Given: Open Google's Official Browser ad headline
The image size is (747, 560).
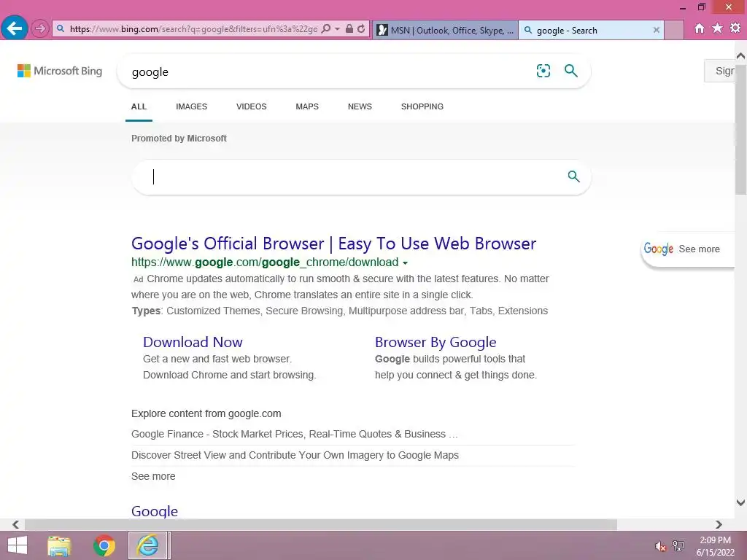Looking at the screenshot, I should click(333, 244).
